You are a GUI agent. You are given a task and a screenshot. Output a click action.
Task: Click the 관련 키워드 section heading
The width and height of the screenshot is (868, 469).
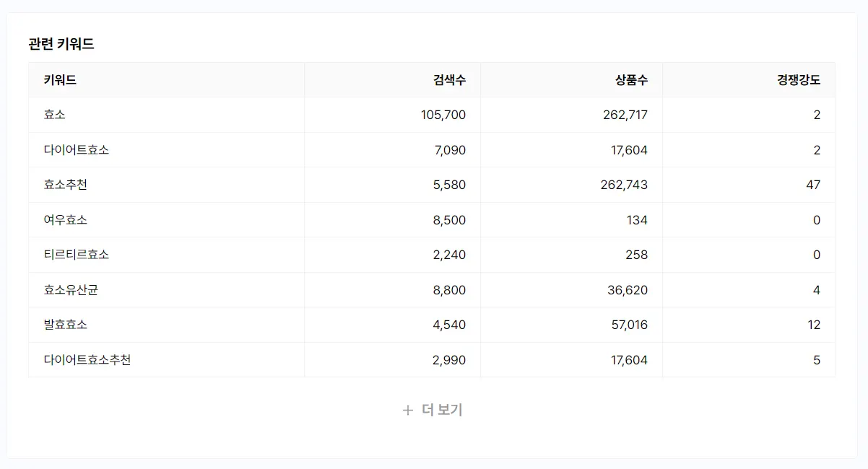[61, 44]
